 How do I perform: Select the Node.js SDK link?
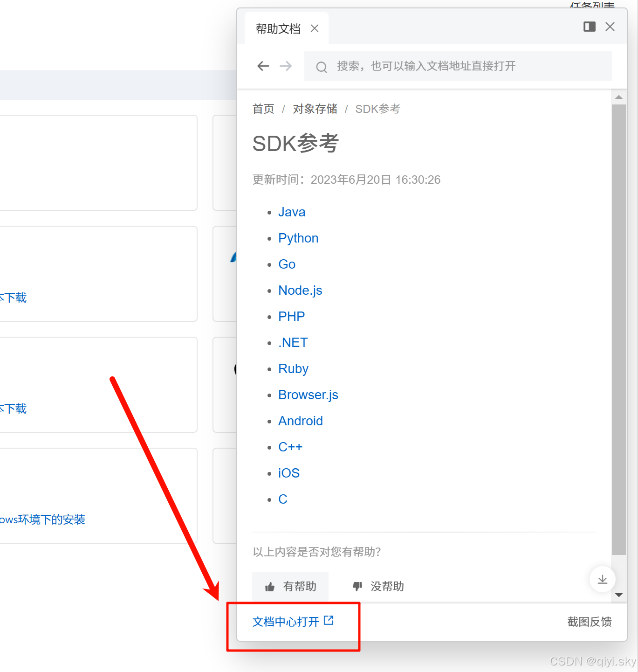(x=300, y=290)
